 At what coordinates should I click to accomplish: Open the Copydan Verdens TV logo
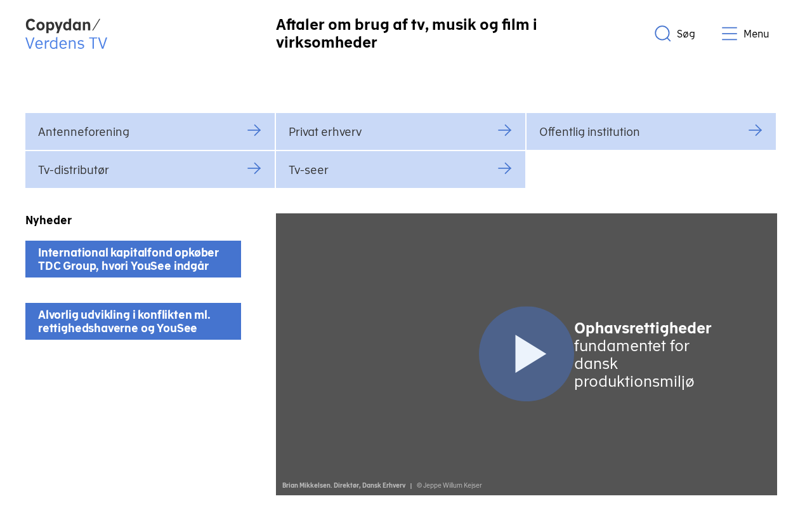(x=66, y=34)
